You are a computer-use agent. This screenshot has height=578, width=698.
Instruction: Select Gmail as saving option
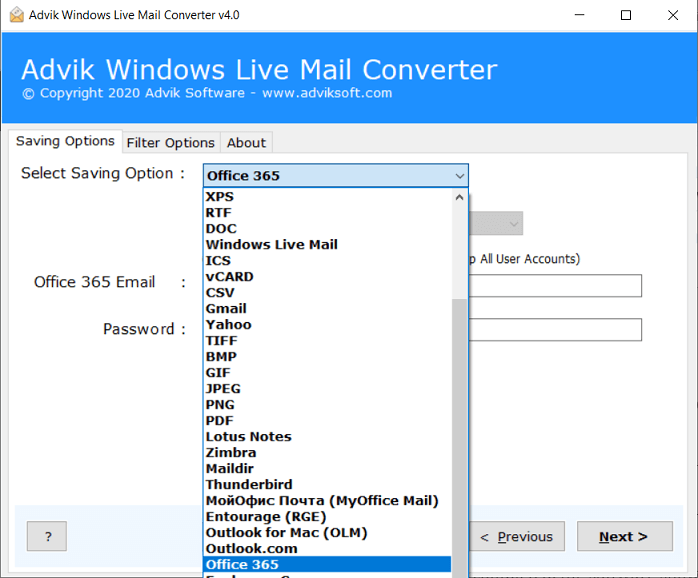click(327, 309)
